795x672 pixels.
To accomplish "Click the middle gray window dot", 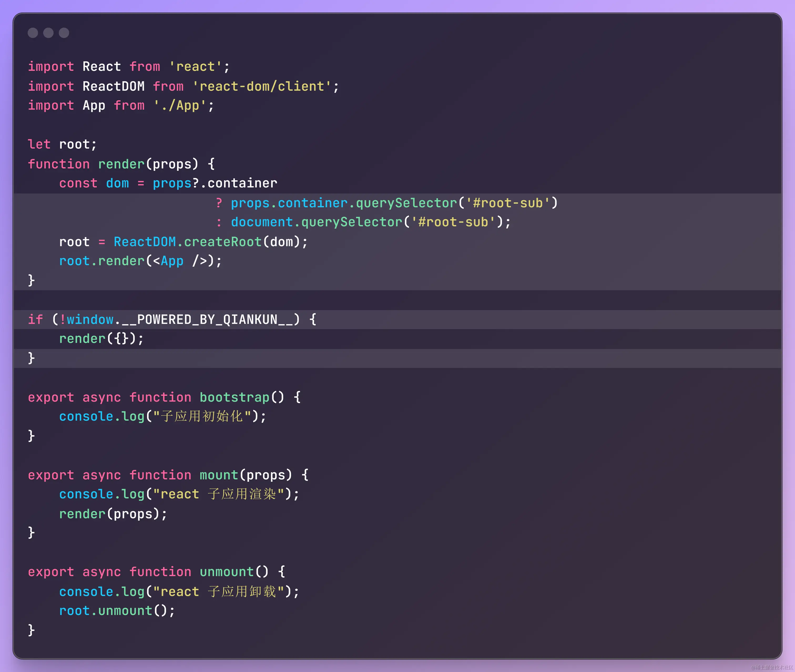I will pos(48,33).
